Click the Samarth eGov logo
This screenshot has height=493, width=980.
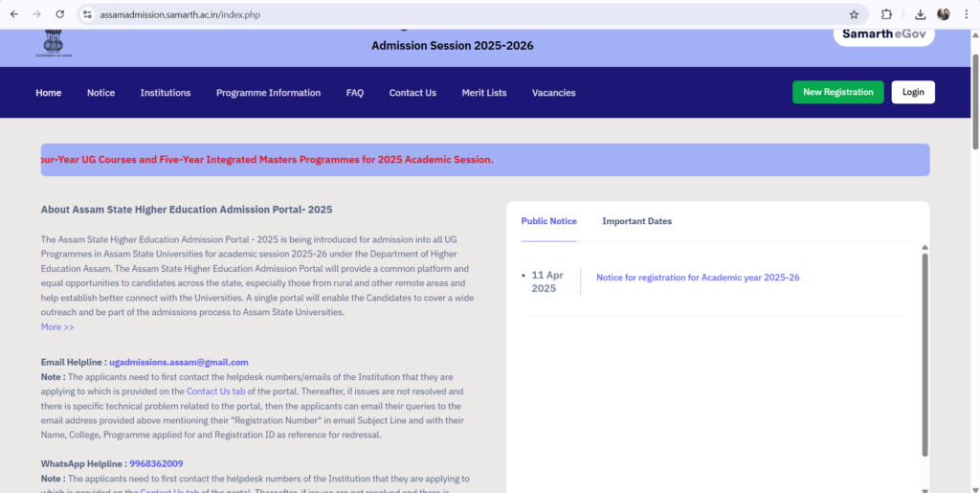click(883, 35)
